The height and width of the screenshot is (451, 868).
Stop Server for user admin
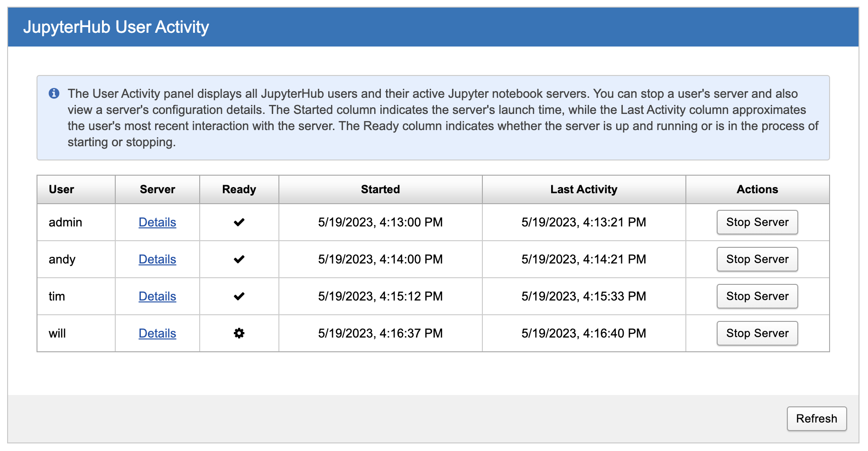[x=757, y=222]
